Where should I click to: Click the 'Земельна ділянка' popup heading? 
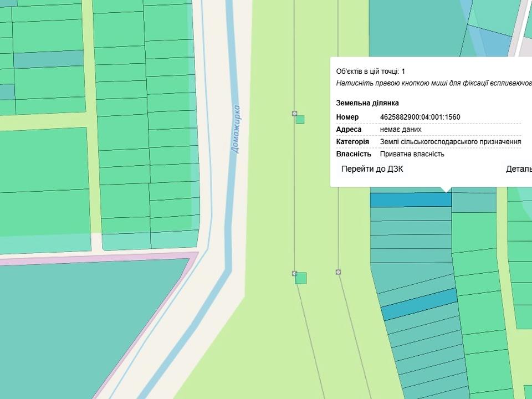click(367, 103)
